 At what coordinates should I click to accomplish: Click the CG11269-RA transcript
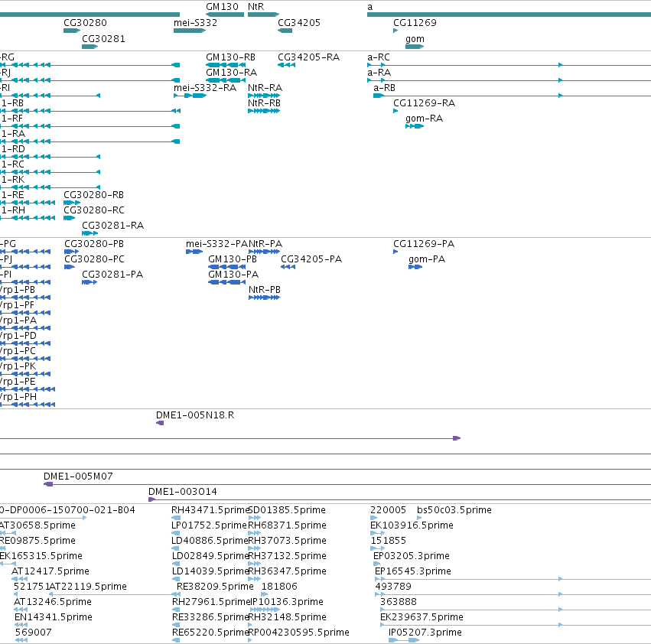(x=395, y=111)
